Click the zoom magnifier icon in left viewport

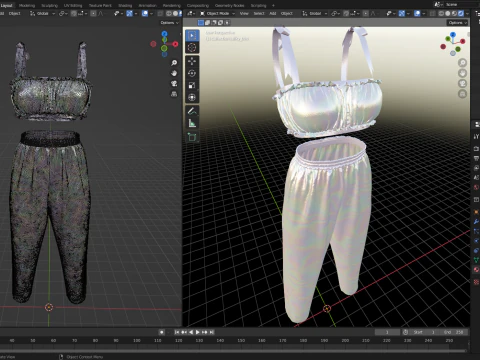(174, 63)
